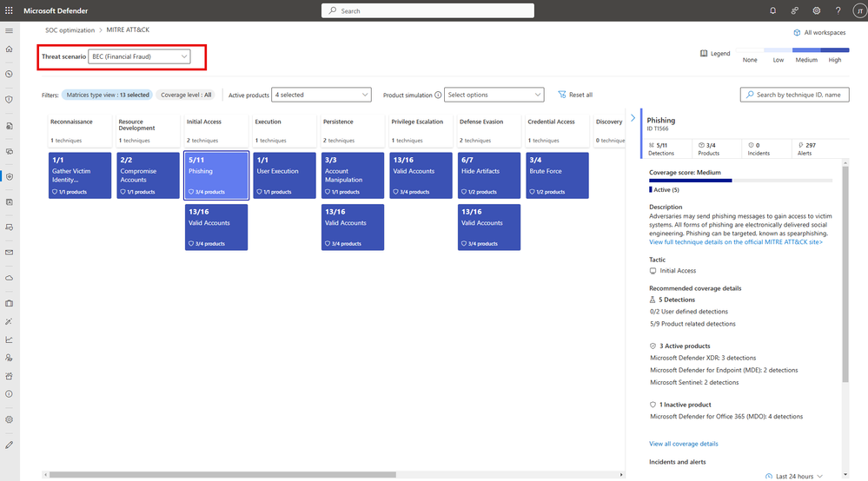868x481 pixels.
Task: Expand the Active products 4 selected dropdown
Action: click(x=321, y=95)
